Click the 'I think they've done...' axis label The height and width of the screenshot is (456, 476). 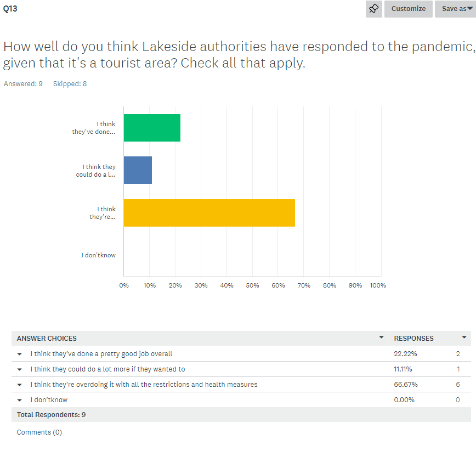[94, 128]
